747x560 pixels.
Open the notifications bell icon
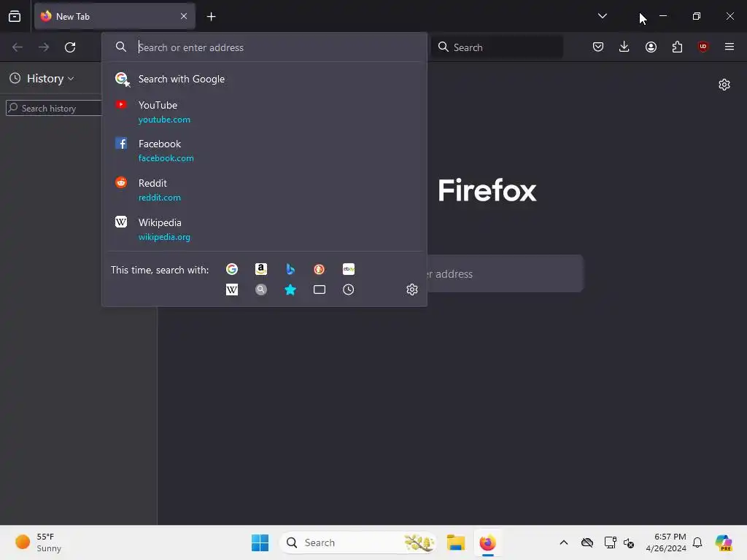pyautogui.click(x=697, y=542)
